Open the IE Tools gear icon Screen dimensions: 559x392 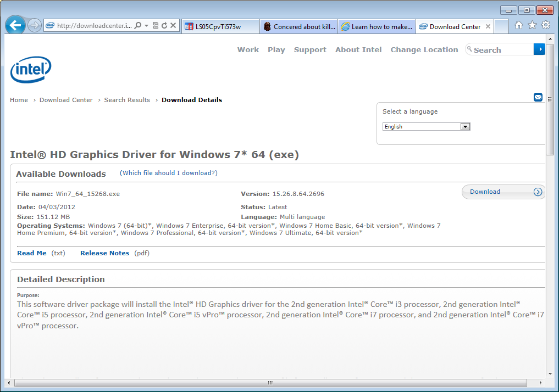545,25
